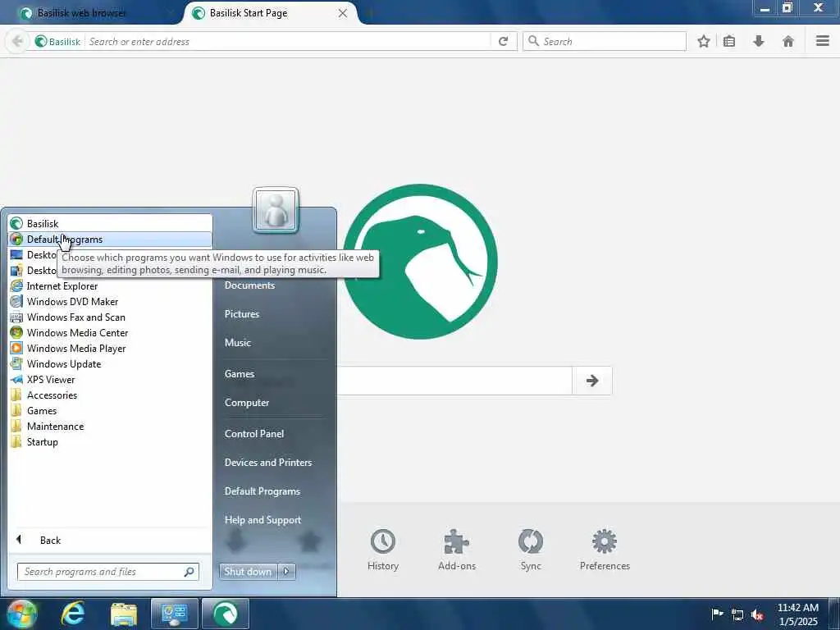Go to home page via house icon
The image size is (840, 630).
788,41
